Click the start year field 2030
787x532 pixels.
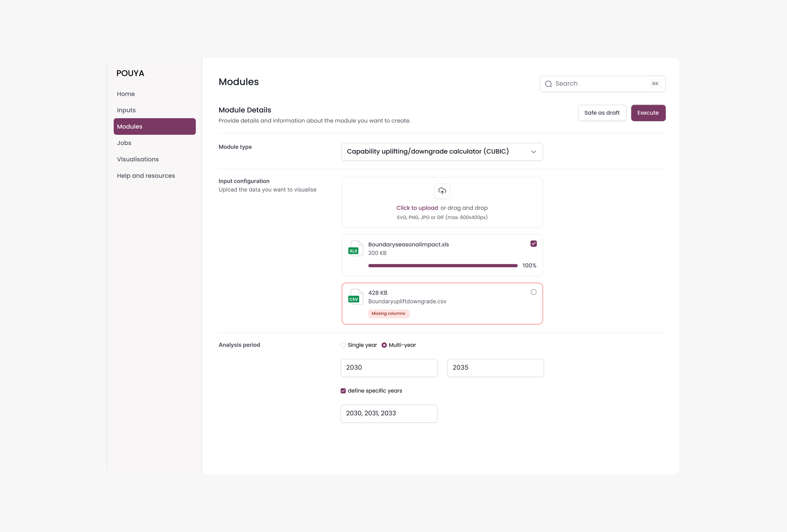(x=389, y=368)
